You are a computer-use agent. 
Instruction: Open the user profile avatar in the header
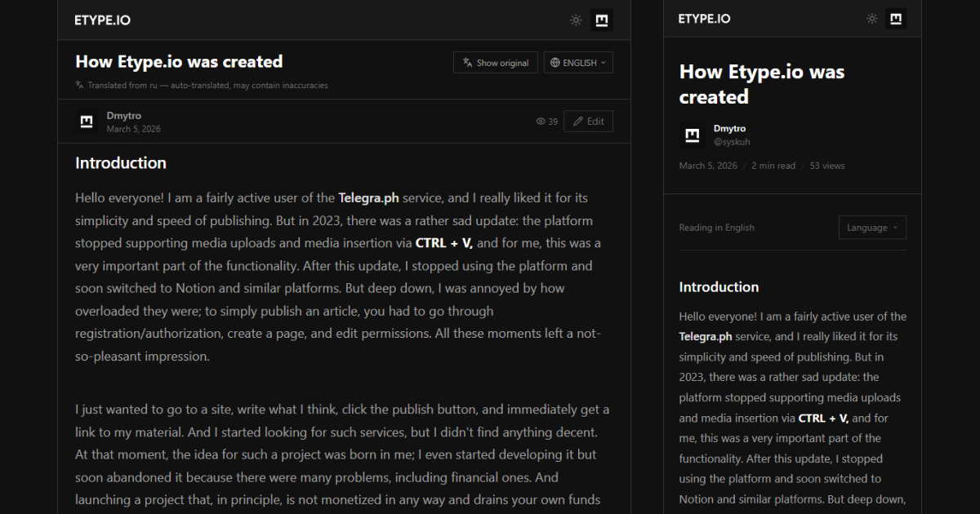click(602, 20)
